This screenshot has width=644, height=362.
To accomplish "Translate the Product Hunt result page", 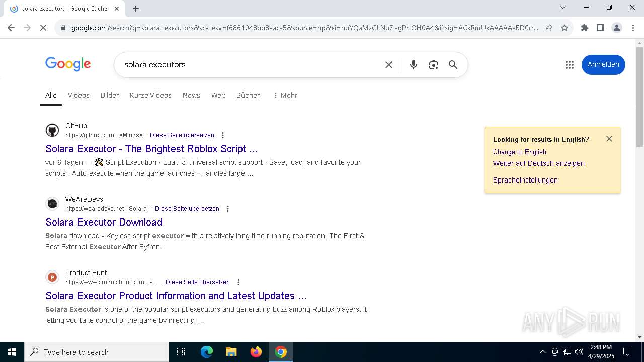I will point(198,282).
